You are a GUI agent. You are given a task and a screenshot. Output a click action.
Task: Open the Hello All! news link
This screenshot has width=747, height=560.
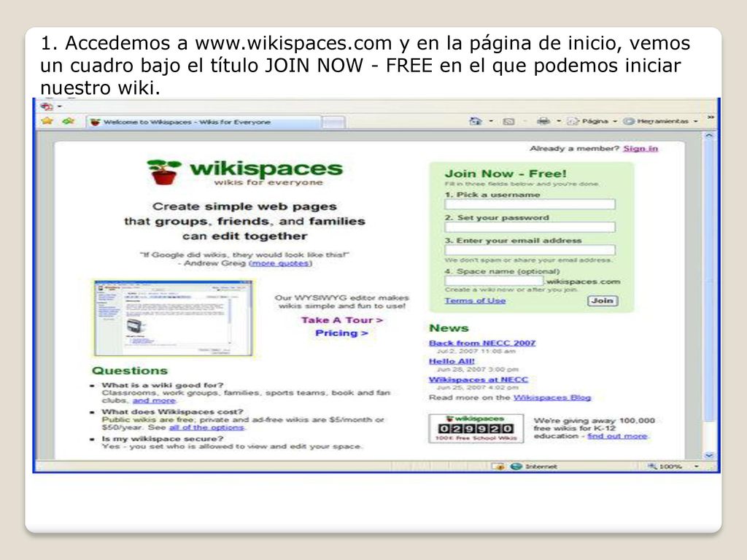(452, 361)
